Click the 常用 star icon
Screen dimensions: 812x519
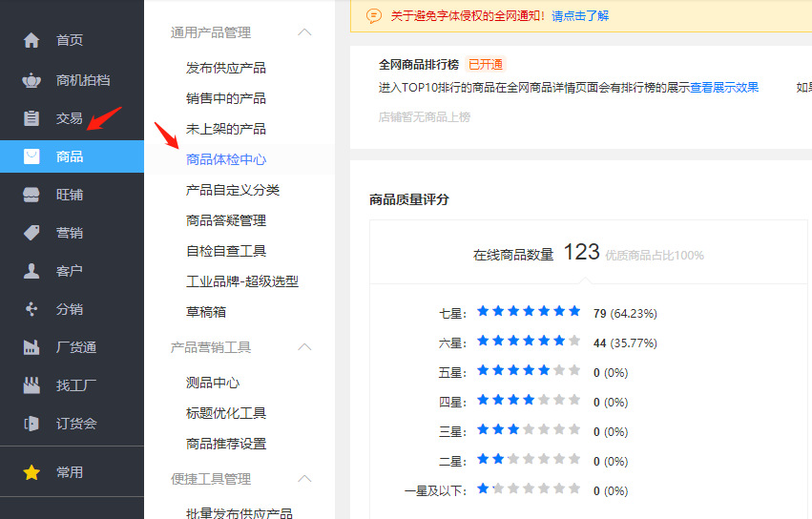pyautogui.click(x=31, y=472)
